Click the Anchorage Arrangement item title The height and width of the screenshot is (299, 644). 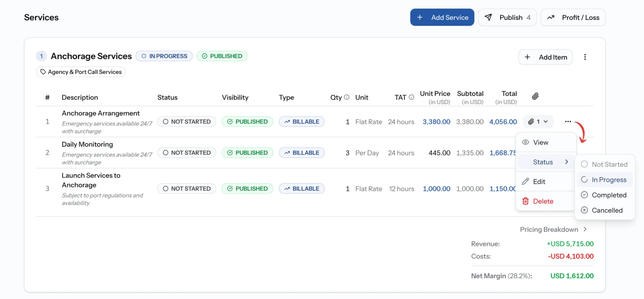(101, 113)
